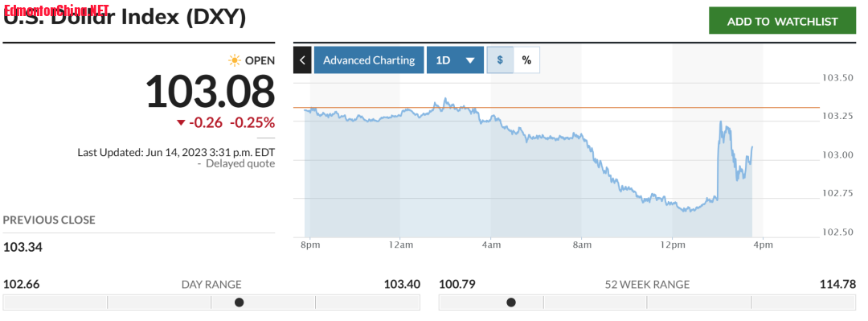This screenshot has width=868, height=321.
Task: Click the 12pm label on chart axis
Action: point(671,244)
